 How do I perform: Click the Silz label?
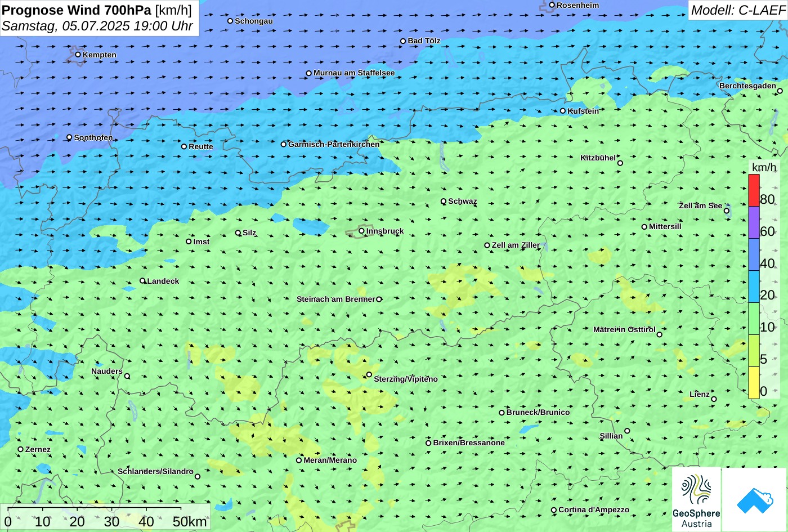(249, 233)
